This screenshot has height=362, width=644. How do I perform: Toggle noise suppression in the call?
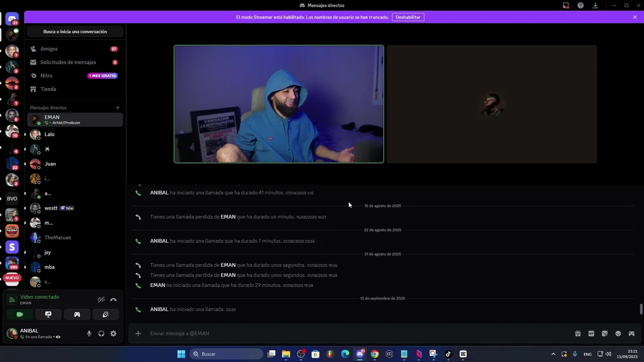point(101,300)
